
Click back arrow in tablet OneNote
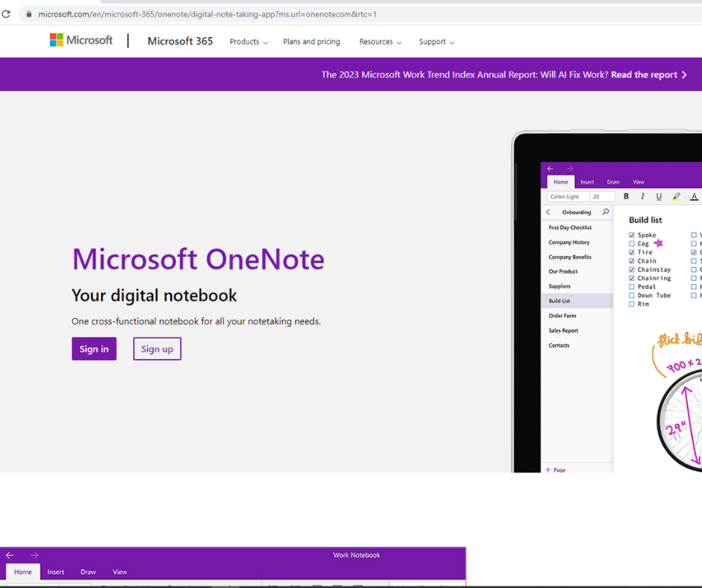(x=550, y=169)
